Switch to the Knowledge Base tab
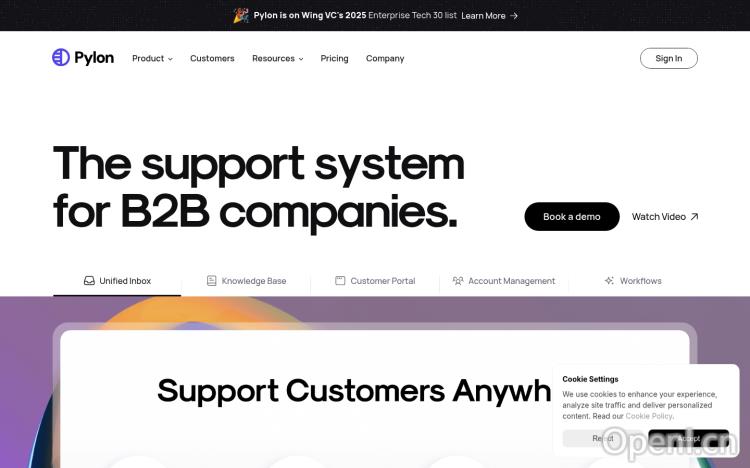Viewport: 750px width, 468px height. pos(246,281)
